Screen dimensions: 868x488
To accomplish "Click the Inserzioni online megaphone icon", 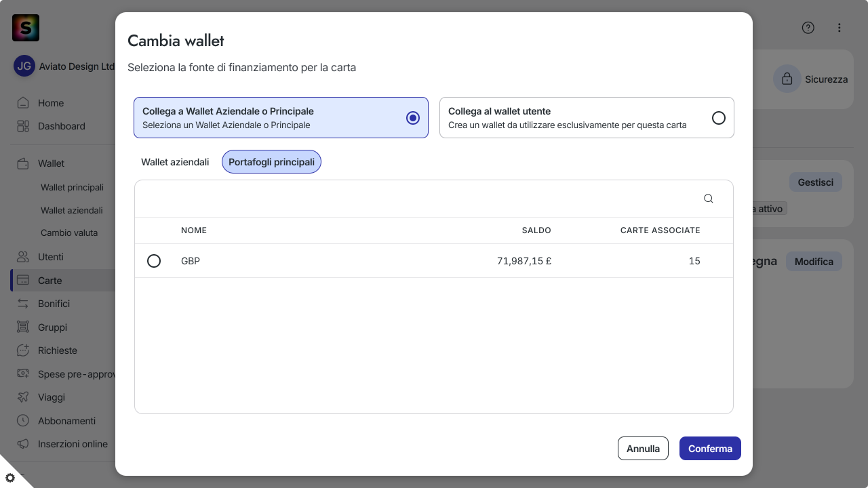I will (23, 444).
